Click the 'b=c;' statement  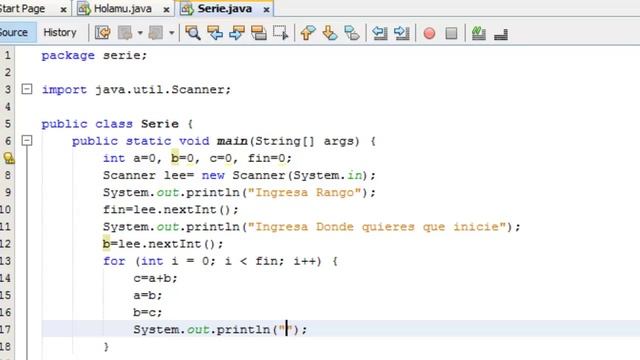point(148,312)
